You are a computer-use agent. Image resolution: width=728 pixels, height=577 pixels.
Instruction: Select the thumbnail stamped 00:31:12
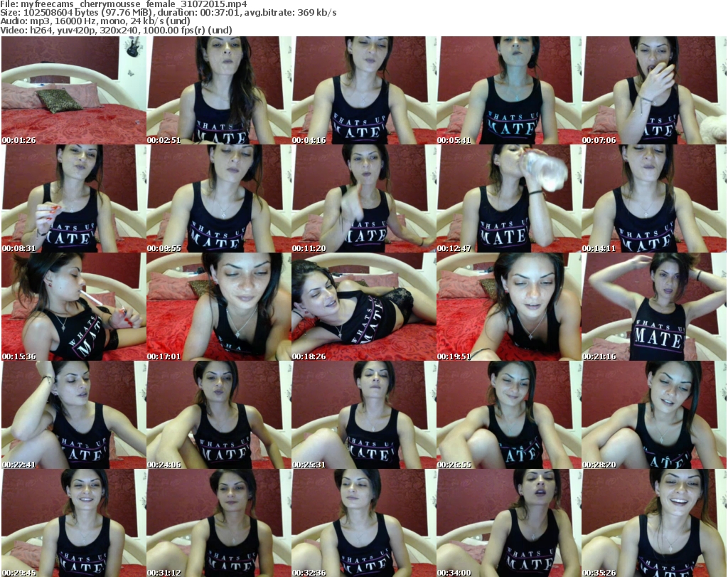coord(219,523)
